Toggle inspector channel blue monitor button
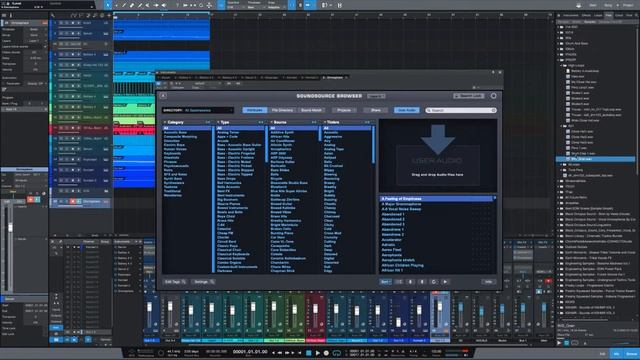Viewport: 640px width, 360px height. pyautogui.click(x=37, y=200)
